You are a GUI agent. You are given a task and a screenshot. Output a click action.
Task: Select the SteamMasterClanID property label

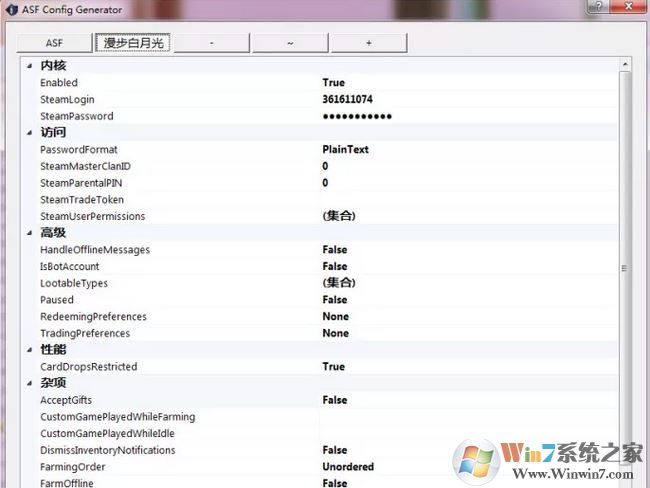coord(85,166)
